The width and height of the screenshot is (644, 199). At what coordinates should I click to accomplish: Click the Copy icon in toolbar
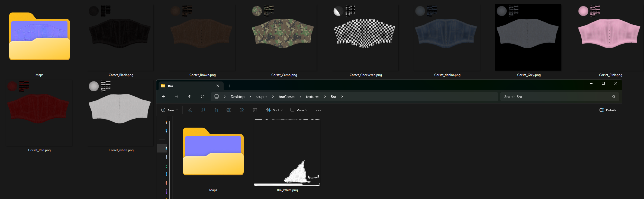click(x=202, y=110)
